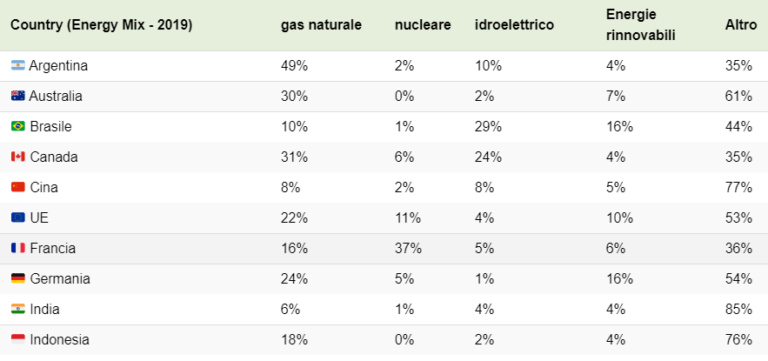768x361 pixels.
Task: Click the India flag icon
Action: [18, 309]
